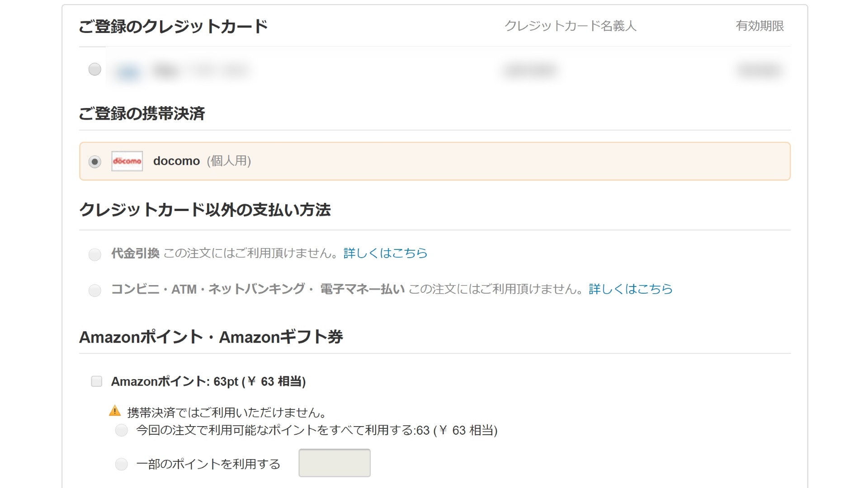Check the Amazonポイント 63pt checkbox
The height and width of the screenshot is (488, 868).
pyautogui.click(x=97, y=381)
